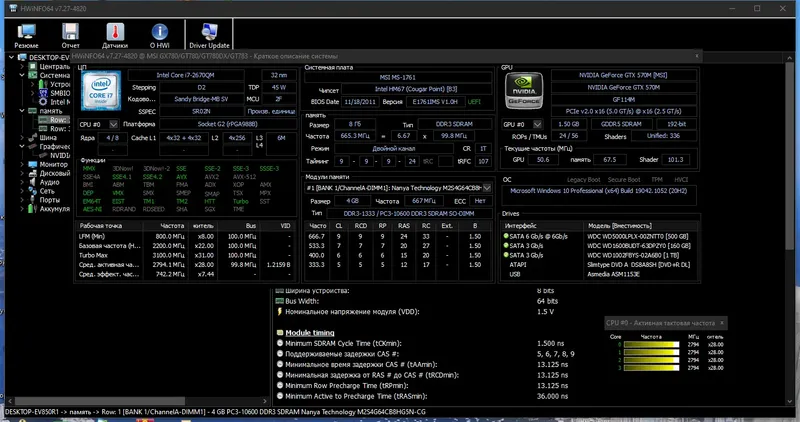The image size is (800, 422).
Task: Expand the Центральн processor tree branch
Action: [x=22, y=66]
